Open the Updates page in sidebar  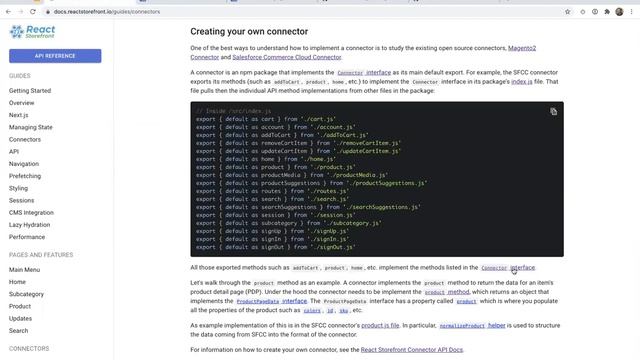tap(20, 318)
